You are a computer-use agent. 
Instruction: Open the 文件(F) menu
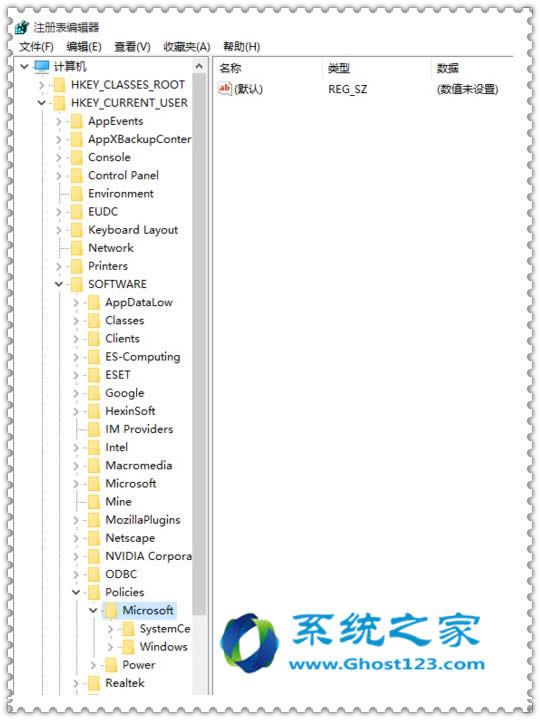36,46
